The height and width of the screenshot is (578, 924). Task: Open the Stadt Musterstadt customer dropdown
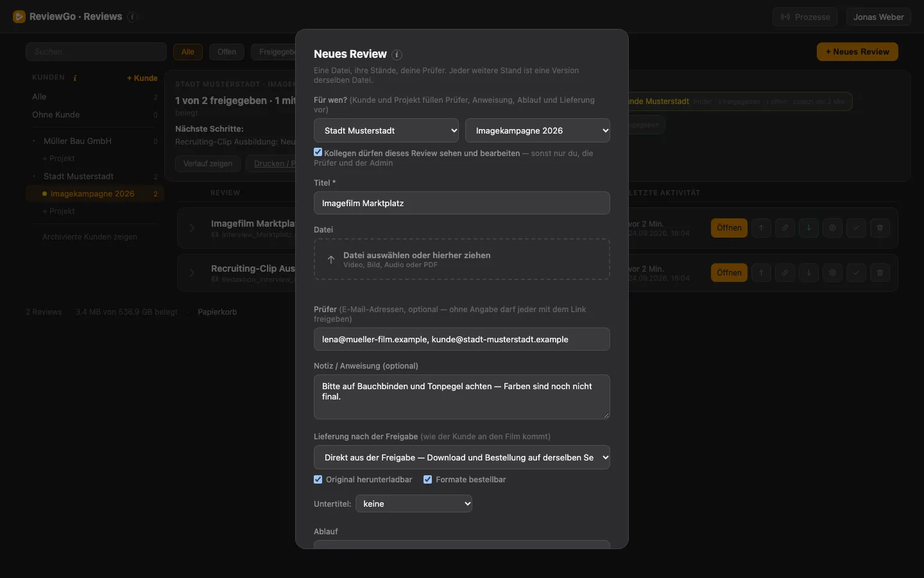coord(386,130)
